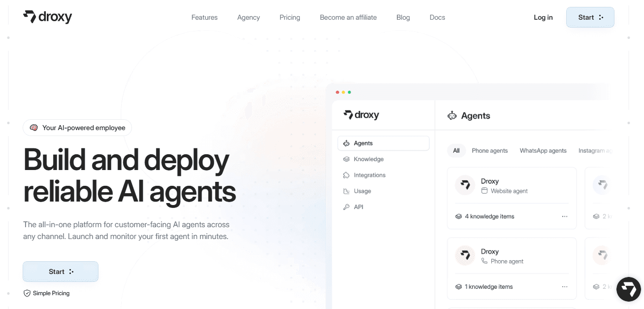Click the Website agent label text

point(509,191)
